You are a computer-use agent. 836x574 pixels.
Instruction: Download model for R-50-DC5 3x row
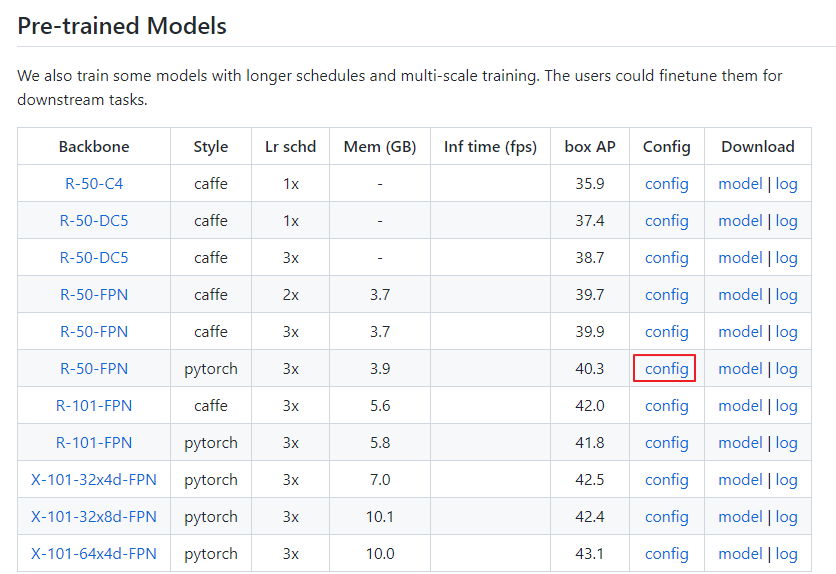(x=740, y=258)
